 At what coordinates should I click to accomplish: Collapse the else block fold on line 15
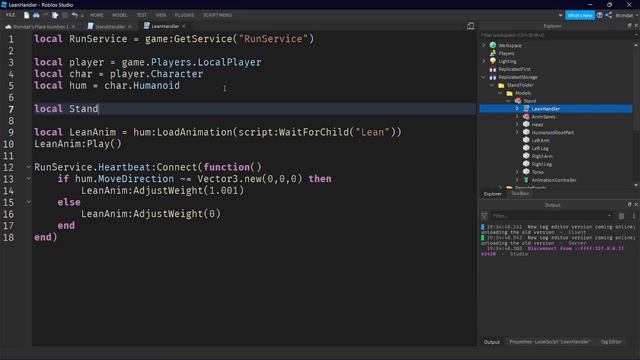pos(29,202)
